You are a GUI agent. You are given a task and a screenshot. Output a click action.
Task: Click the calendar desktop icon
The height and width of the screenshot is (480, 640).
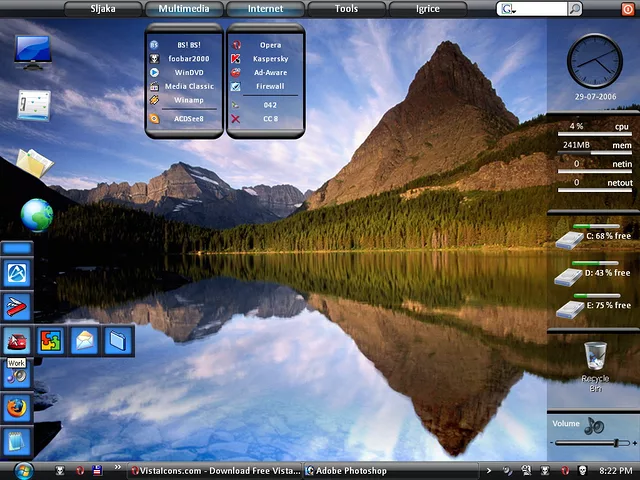[33, 105]
